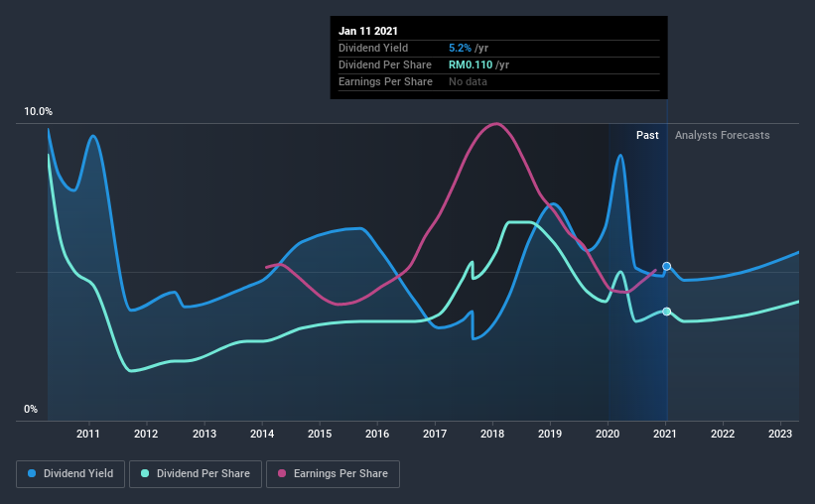
Task: Click the Analysts Forecasts label
Action: click(722, 135)
